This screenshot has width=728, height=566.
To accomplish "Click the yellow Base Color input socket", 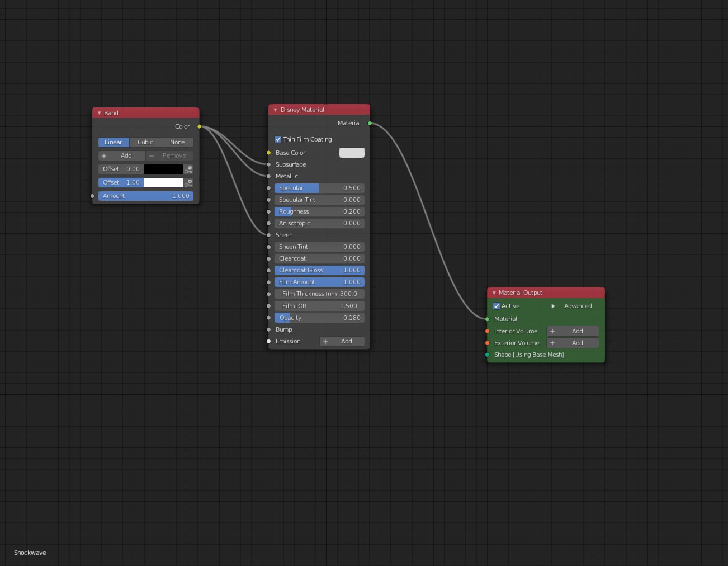I will (269, 153).
